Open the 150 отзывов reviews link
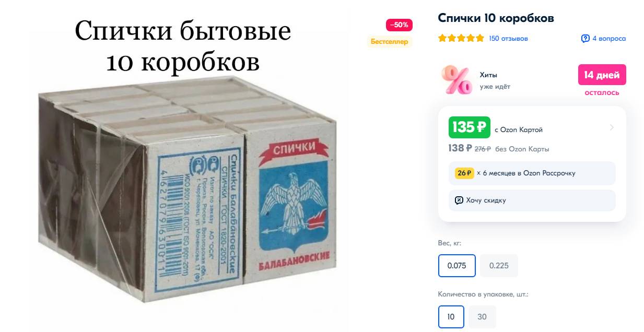Screen dimensions: 644x332 508,39
